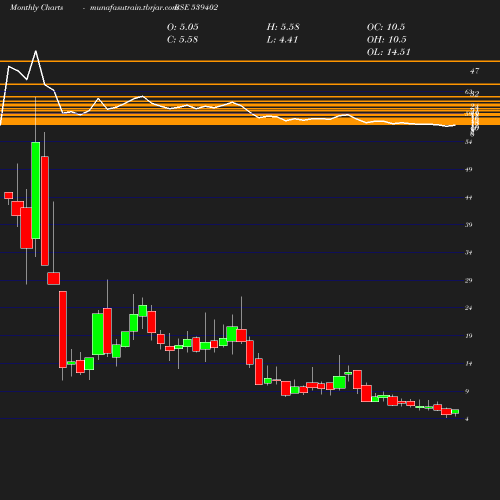Click the 'Monthly Charts' title text
Viewport: 500px width, 500px height.
pyautogui.click(x=36, y=8)
